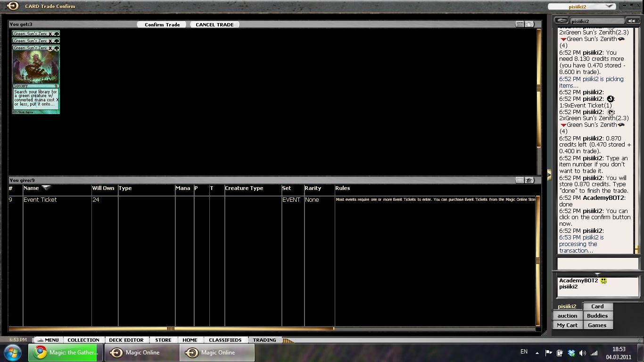This screenshot has width=644, height=362.
Task: Switch You get panel to list view
Action: (520, 24)
